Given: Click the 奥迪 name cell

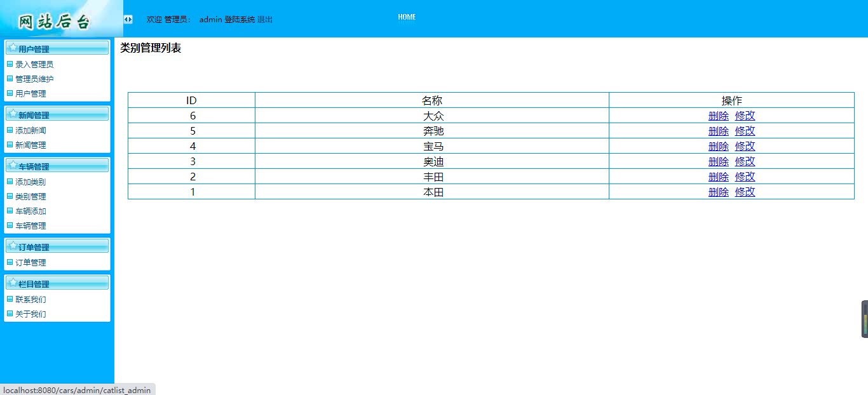Looking at the screenshot, I should pyautogui.click(x=432, y=161).
